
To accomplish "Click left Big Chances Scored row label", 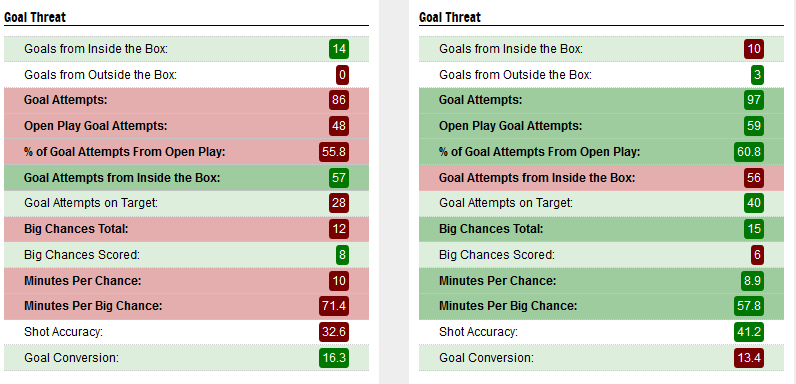I will [82, 255].
